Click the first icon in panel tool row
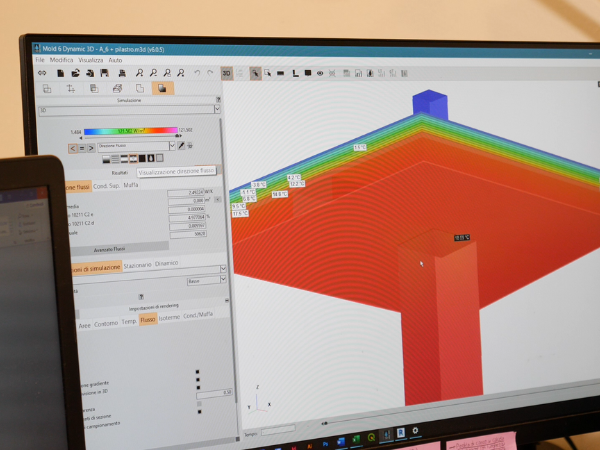This screenshot has height=450, width=600. click(47, 89)
